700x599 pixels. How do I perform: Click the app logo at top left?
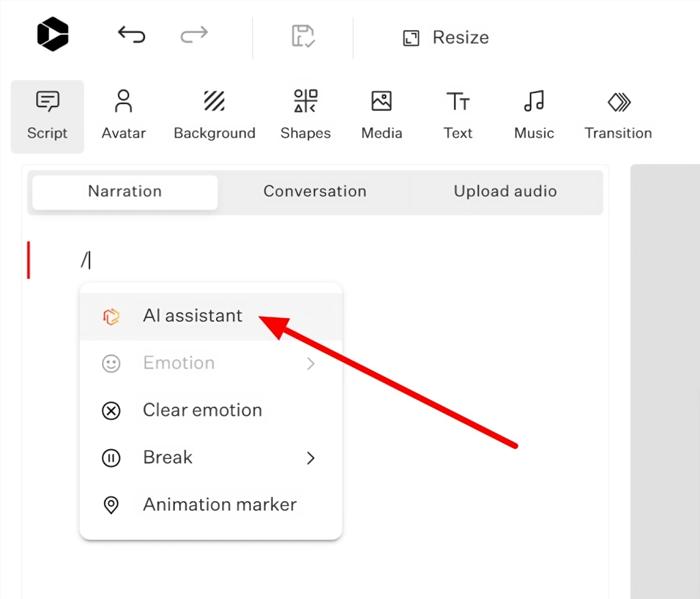53,34
